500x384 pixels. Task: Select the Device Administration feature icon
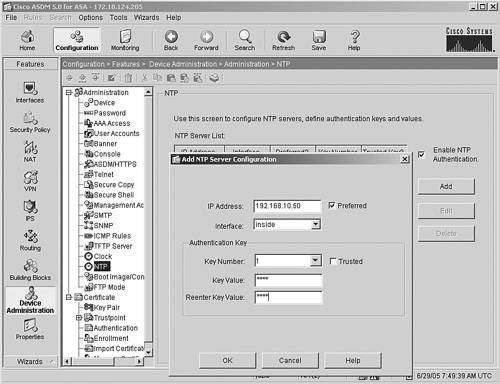(30, 300)
